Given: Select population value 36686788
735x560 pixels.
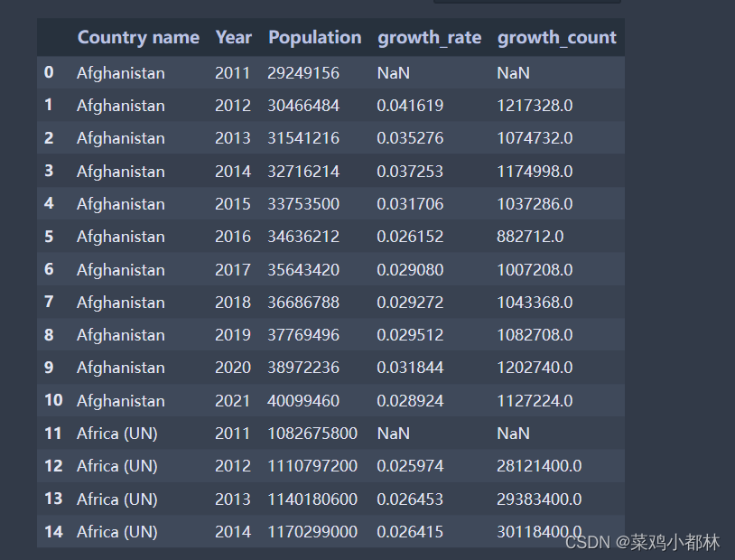Looking at the screenshot, I should 303,303.
